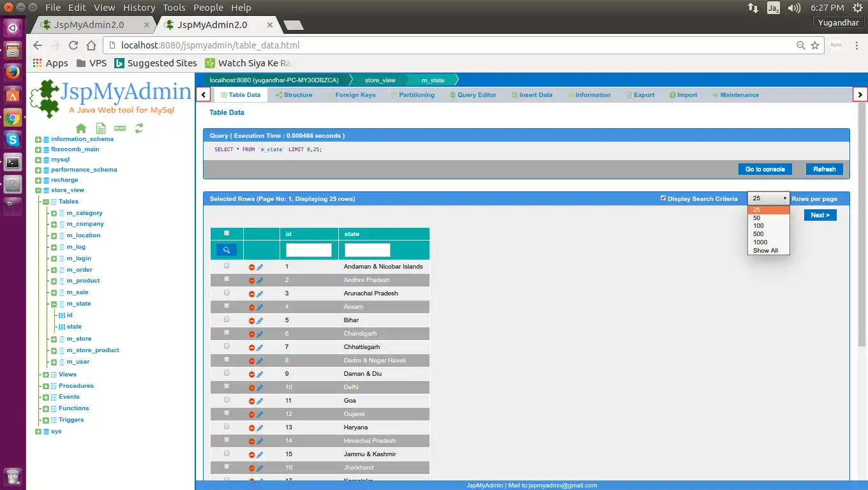
Task: Click the page vertical scrollbar
Action: [x=862, y=224]
